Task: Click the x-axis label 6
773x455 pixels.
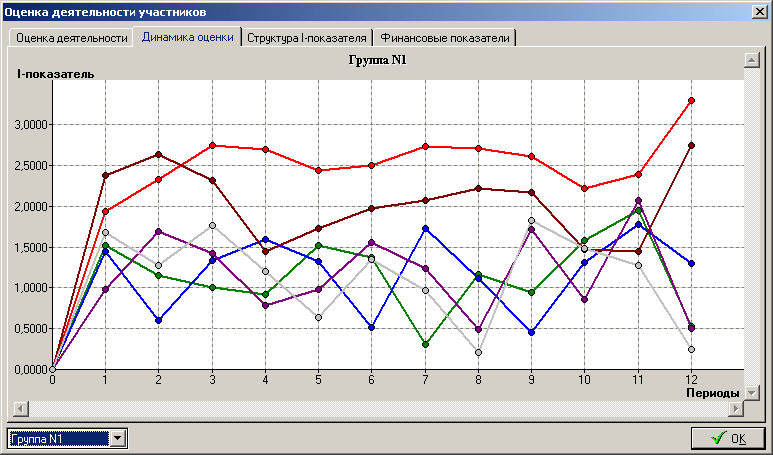Action: (372, 380)
